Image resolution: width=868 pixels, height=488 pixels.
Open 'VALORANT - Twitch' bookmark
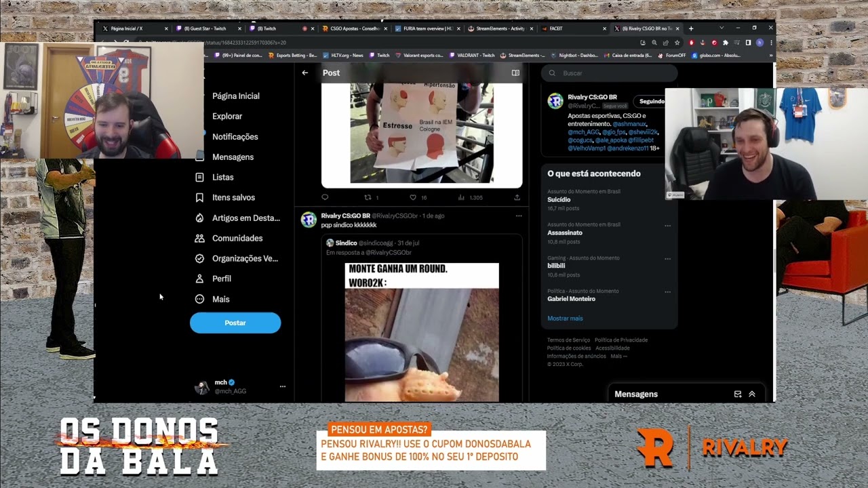[472, 55]
